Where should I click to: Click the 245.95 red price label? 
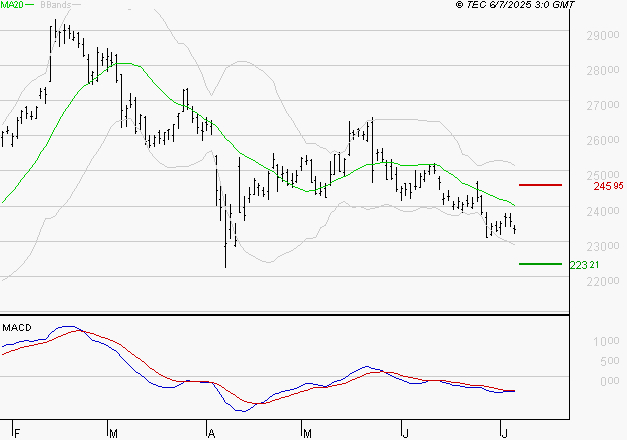[608, 186]
